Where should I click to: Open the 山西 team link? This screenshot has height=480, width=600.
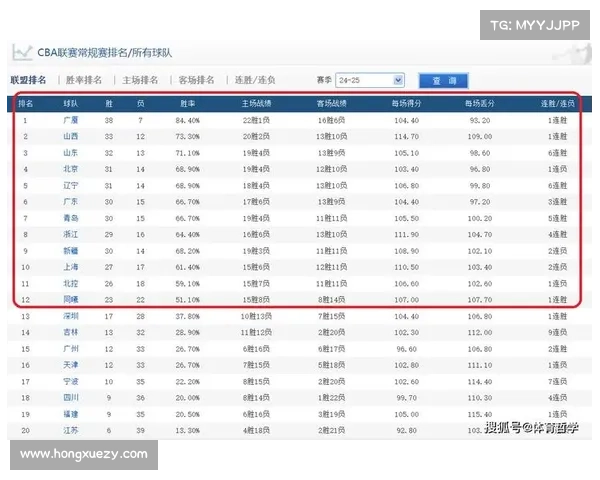71,136
